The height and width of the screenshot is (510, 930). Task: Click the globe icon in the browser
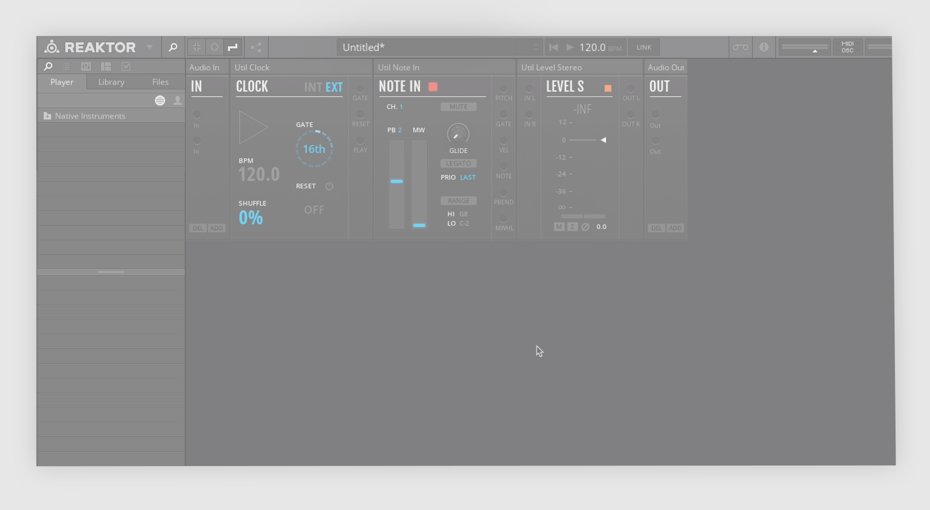click(160, 101)
